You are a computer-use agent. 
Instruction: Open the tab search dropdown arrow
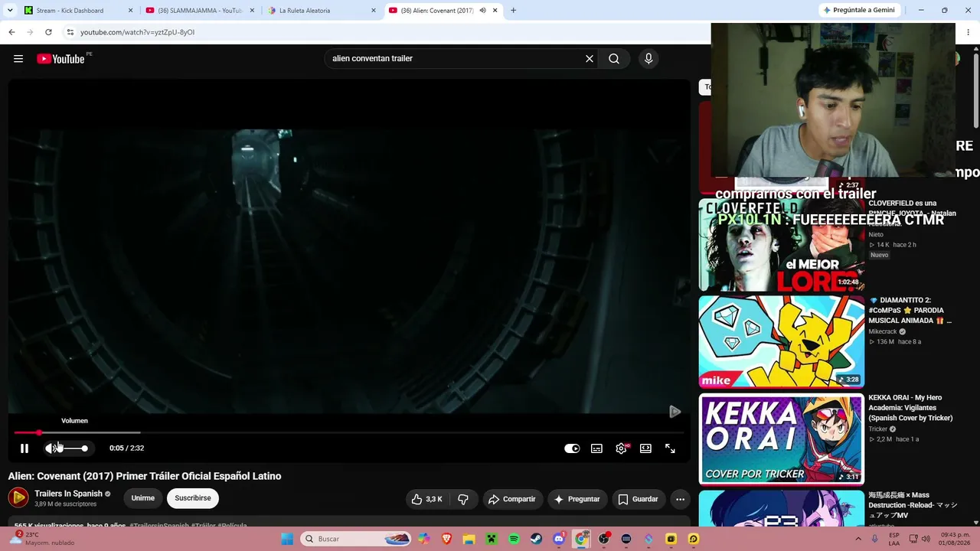[10, 11]
